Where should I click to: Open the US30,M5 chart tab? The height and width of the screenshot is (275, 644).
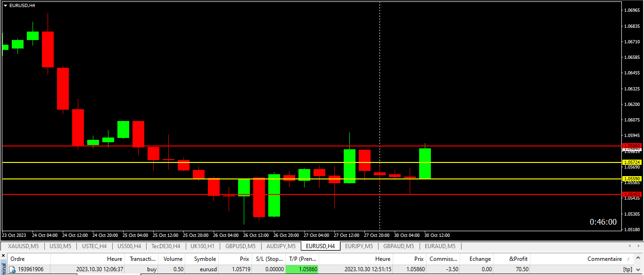pos(60,246)
